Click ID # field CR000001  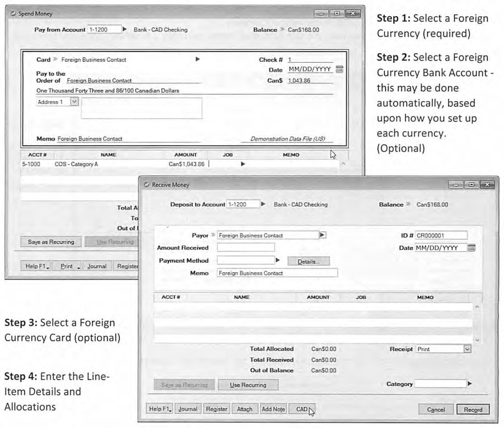[441, 235]
